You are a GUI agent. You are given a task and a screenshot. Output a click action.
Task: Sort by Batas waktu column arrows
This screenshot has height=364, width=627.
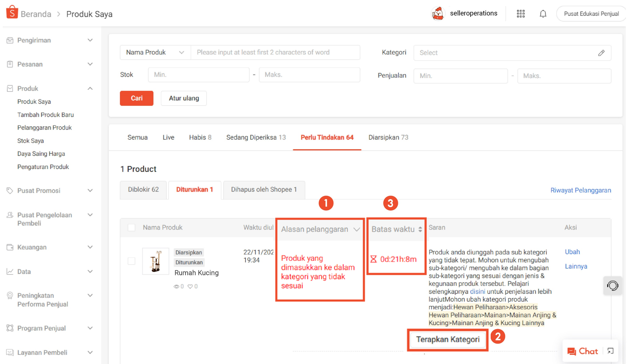(420, 229)
